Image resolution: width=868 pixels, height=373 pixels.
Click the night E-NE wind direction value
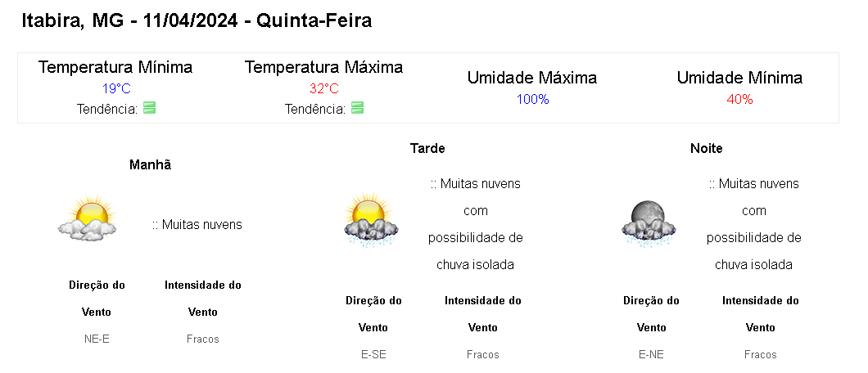[x=651, y=354]
